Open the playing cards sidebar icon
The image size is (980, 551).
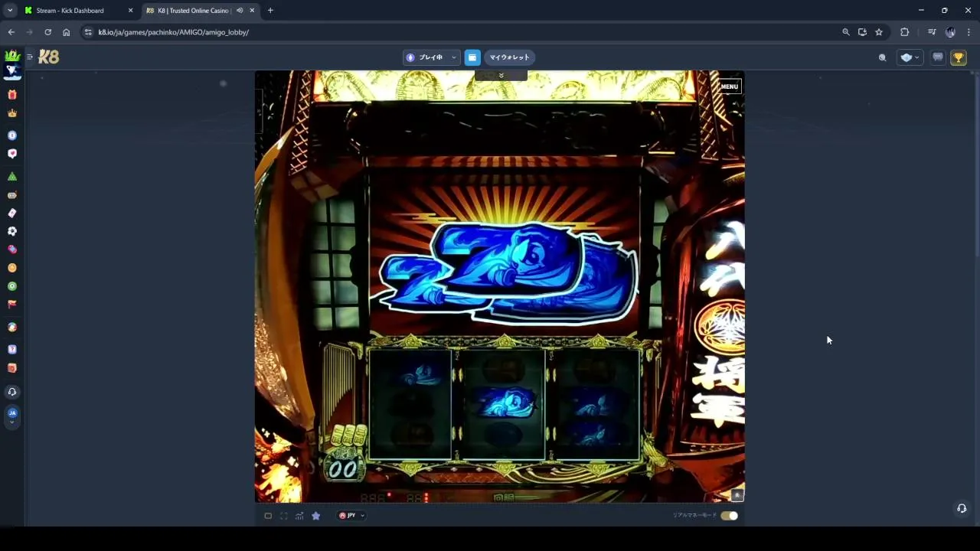point(12,214)
